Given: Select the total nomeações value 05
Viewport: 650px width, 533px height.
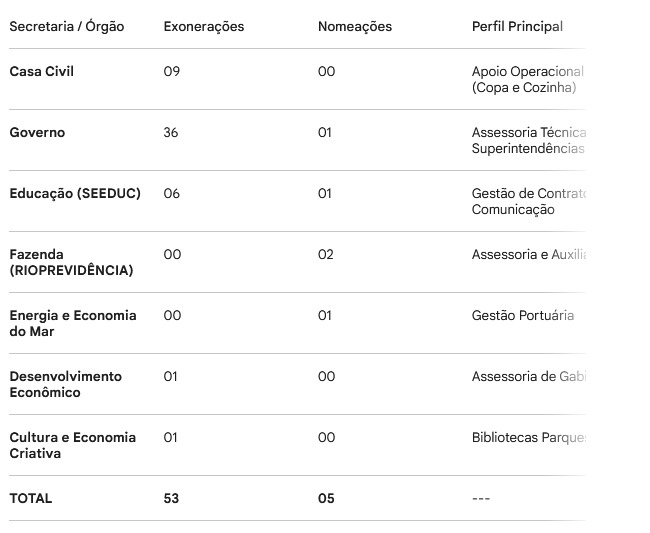Looking at the screenshot, I should (326, 498).
